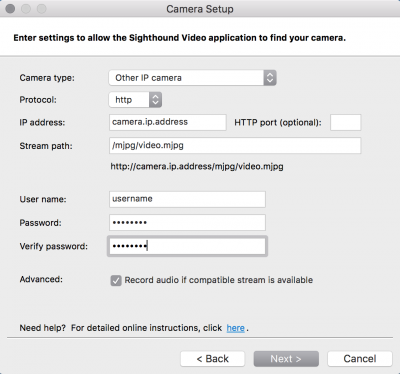Viewport: 400px width, 374px height.
Task: Cancel the camera setup
Action: (x=360, y=359)
